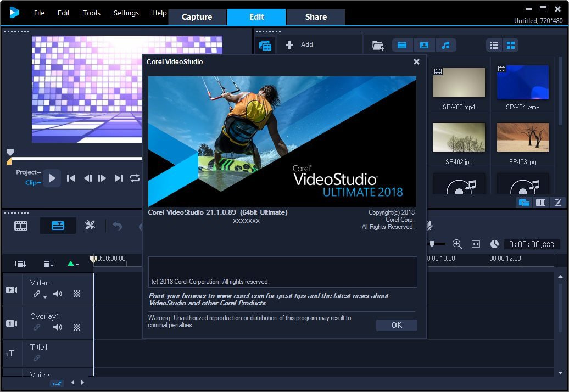Click the Overlay1 track icon
This screenshot has height=392, width=569.
click(x=12, y=323)
